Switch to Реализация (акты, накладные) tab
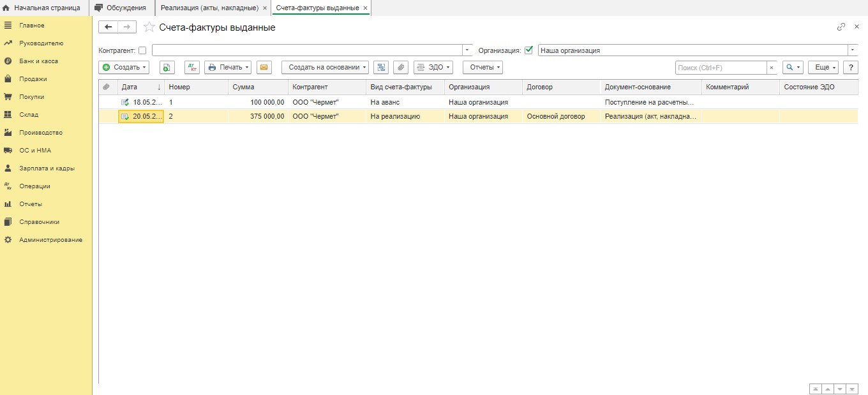 coord(210,8)
